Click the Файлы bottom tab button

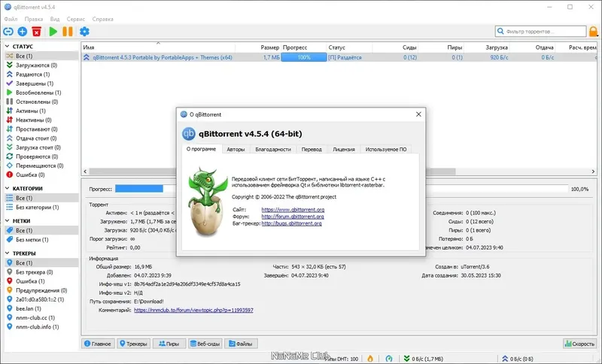(x=241, y=344)
